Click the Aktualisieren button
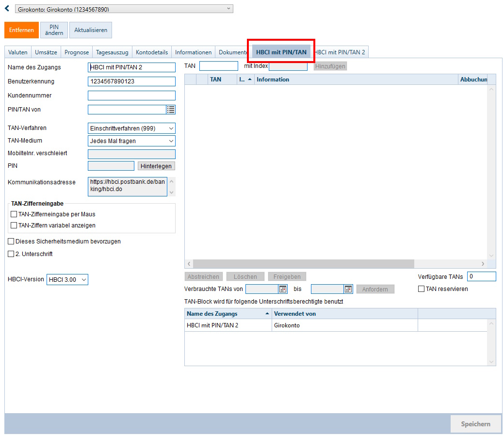This screenshot has height=435, width=504. [91, 30]
